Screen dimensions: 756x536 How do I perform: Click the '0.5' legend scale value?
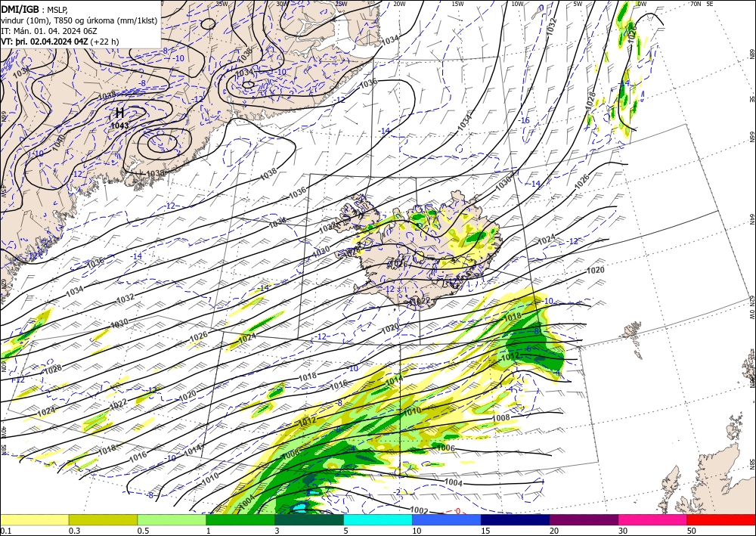(x=142, y=531)
